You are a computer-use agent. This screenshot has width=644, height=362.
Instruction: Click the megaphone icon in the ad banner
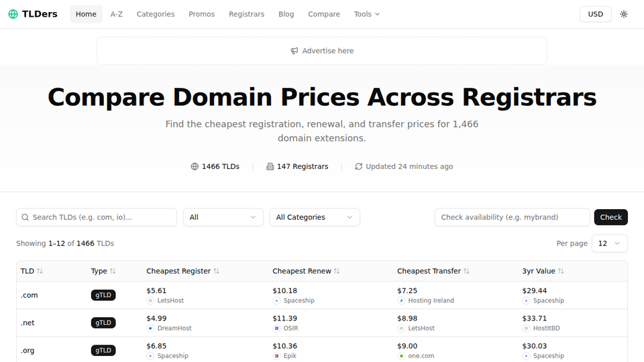(x=294, y=51)
